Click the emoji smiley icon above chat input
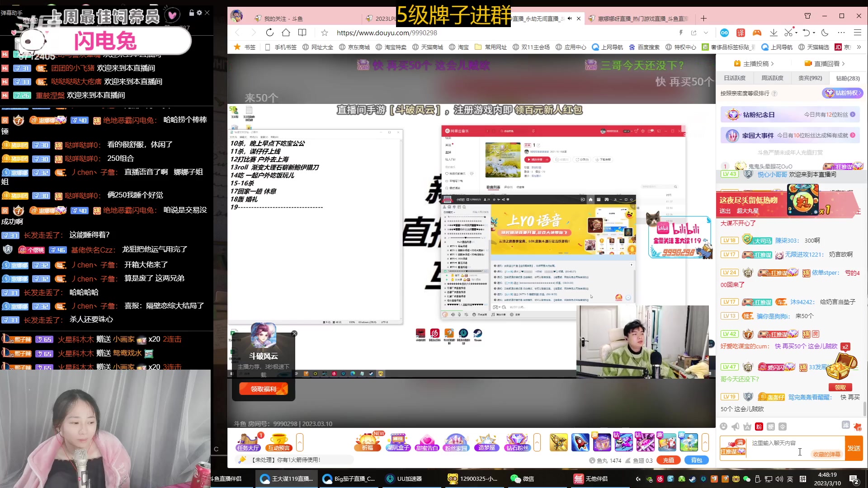This screenshot has width=868, height=488. click(723, 427)
